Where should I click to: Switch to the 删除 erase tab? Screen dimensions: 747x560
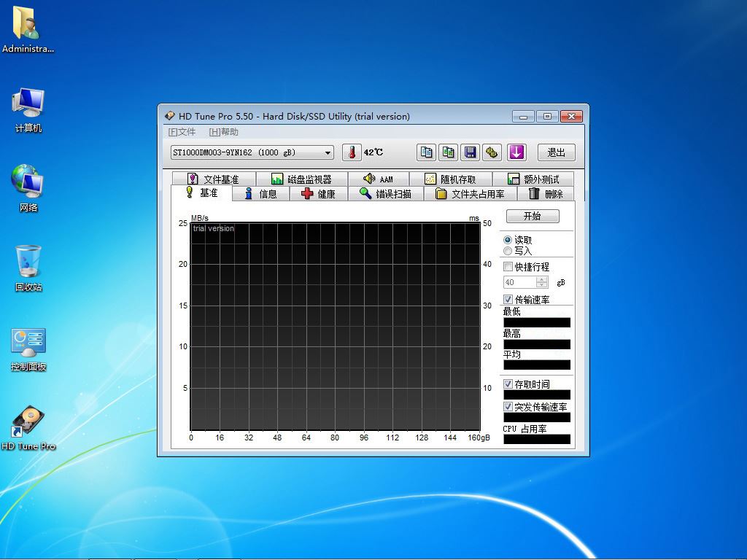pos(546,194)
